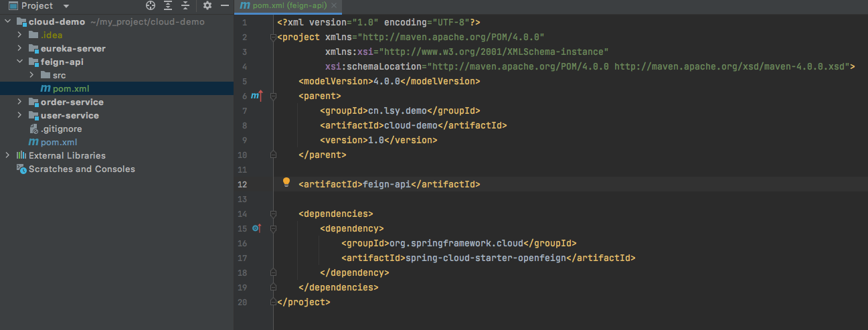Place the cursor in the feign-api artifactId line
Image resolution: width=868 pixels, height=330 pixels.
[x=389, y=183]
